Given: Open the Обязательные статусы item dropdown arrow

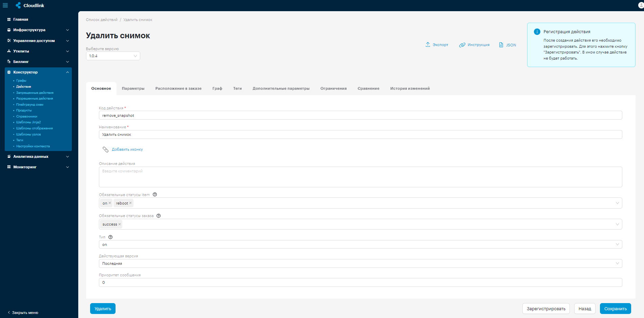Looking at the screenshot, I should point(617,203).
